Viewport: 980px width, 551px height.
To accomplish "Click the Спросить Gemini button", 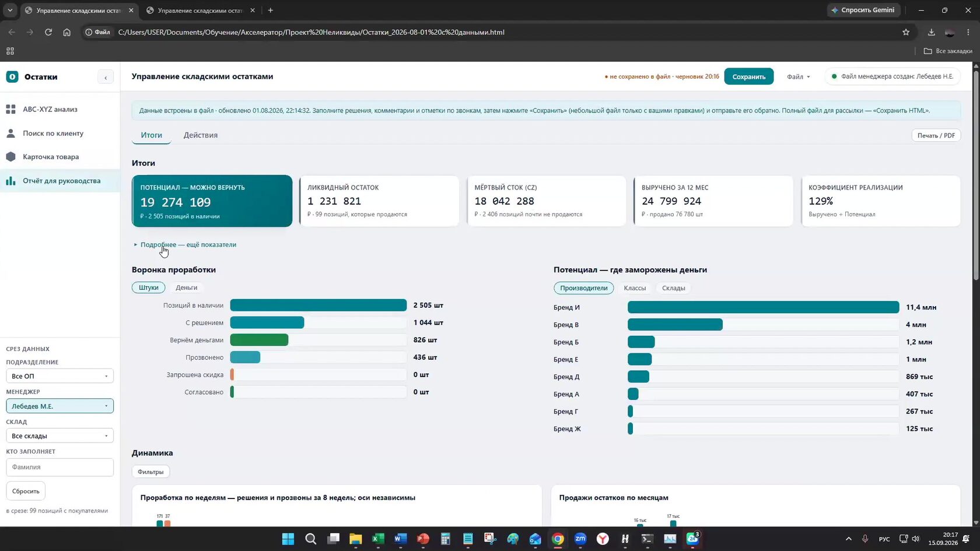I will (863, 10).
